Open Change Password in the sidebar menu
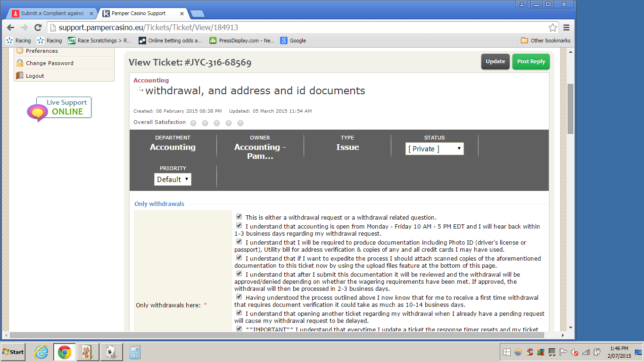 (x=64, y=63)
